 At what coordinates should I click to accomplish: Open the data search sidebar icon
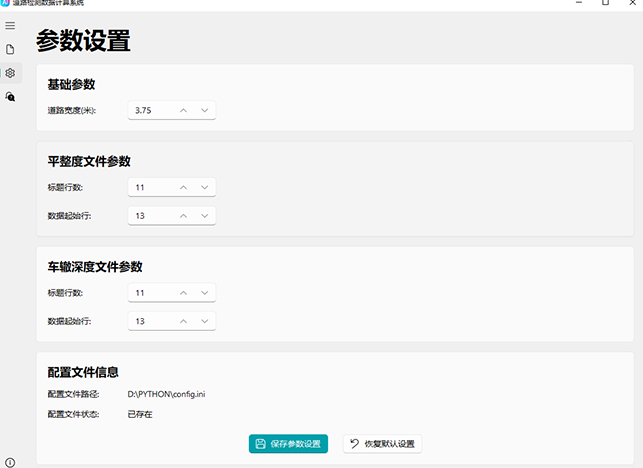click(10, 97)
